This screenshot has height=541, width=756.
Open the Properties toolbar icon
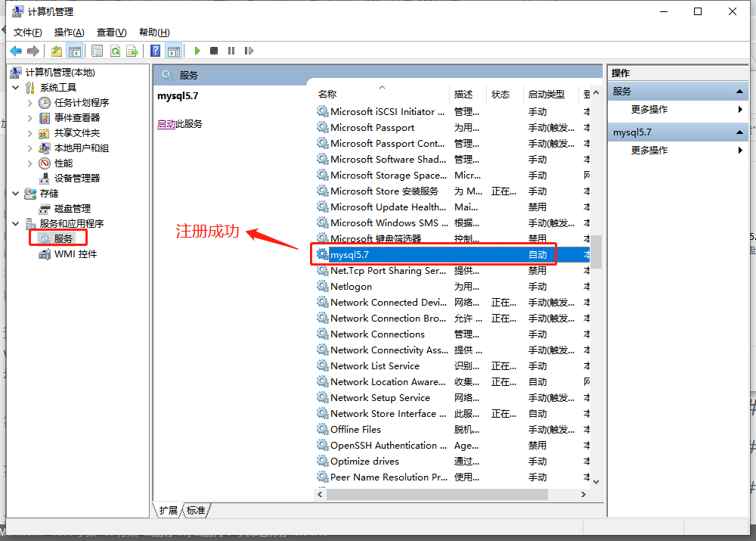[97, 51]
